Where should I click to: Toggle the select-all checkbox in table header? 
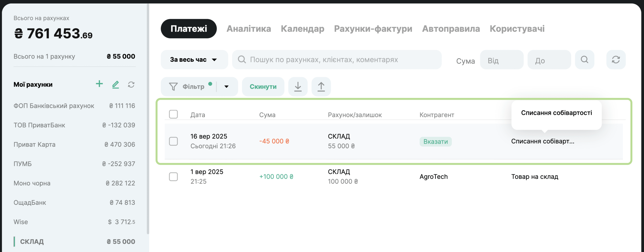pos(173,114)
